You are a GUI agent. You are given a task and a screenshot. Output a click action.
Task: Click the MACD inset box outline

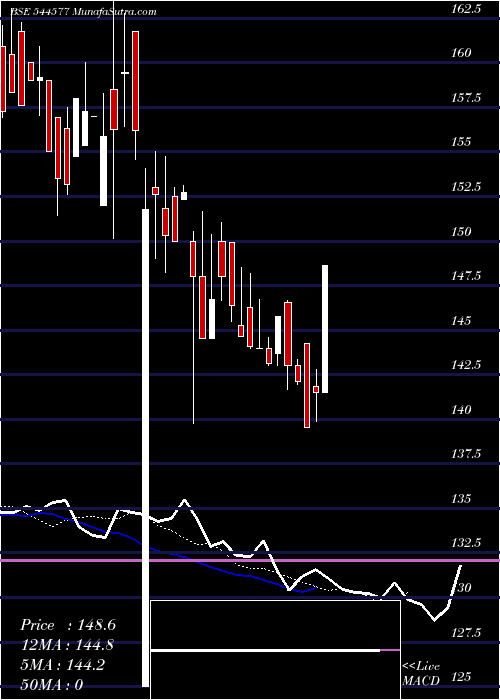(x=275, y=650)
